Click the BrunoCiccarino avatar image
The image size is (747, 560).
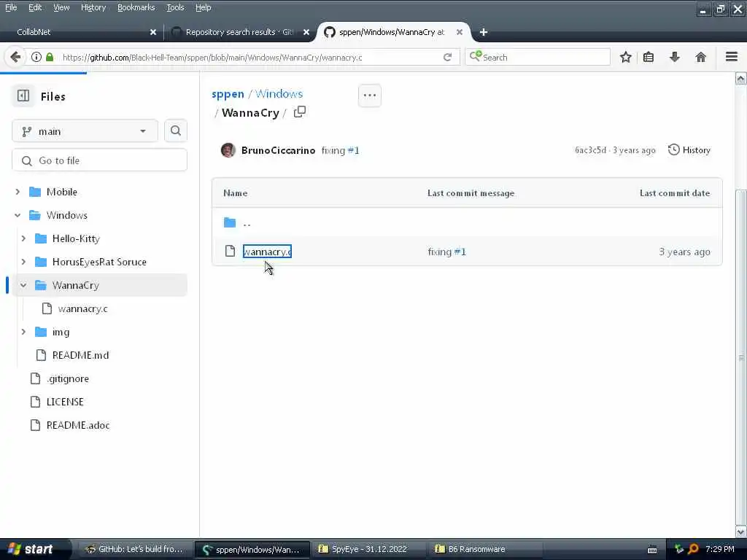pyautogui.click(x=228, y=150)
